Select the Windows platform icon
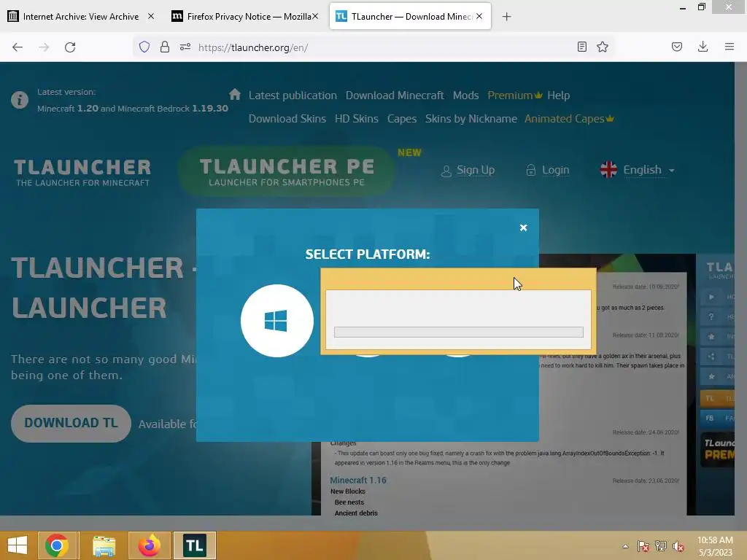Screen dimensions: 747x560 click(276, 321)
